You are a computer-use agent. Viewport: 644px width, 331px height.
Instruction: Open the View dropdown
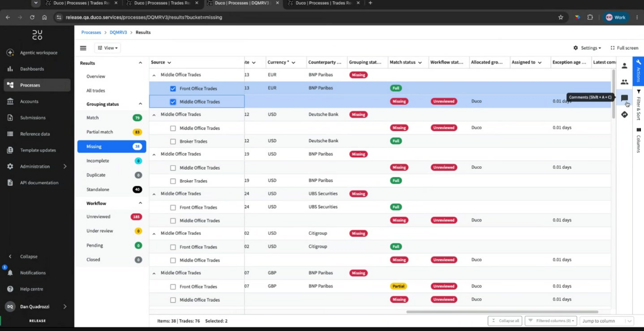pyautogui.click(x=107, y=48)
